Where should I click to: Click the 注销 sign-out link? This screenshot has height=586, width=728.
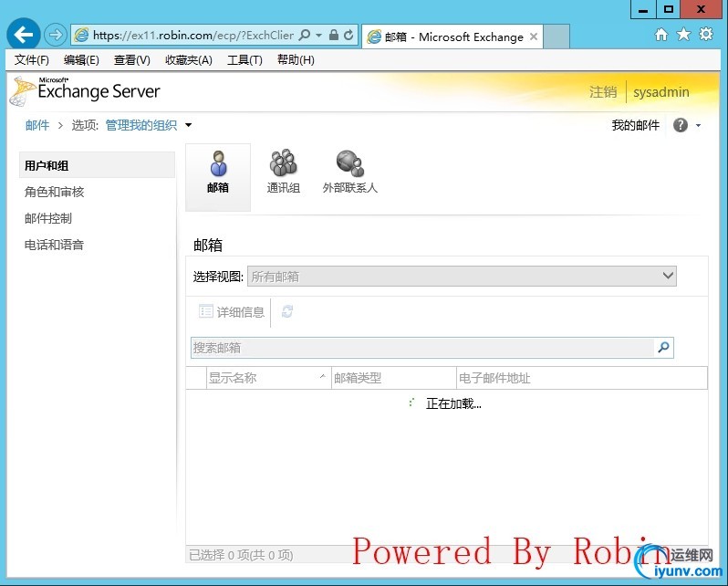point(603,92)
